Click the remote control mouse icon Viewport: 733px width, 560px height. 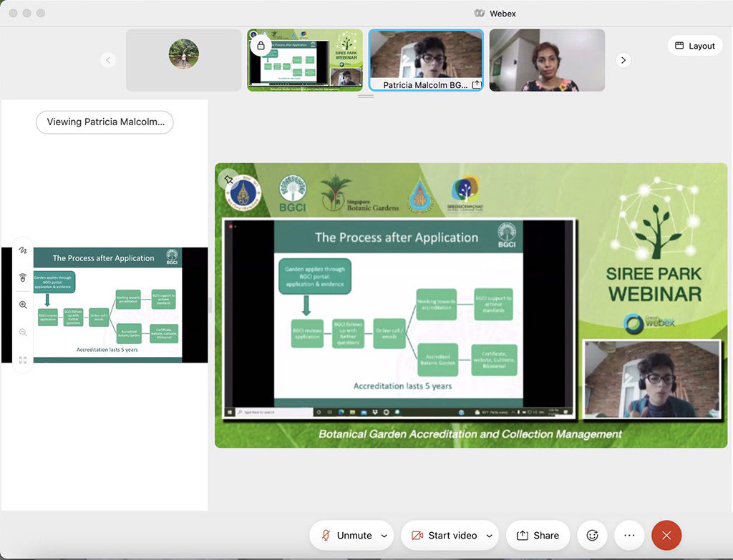pos(23,277)
